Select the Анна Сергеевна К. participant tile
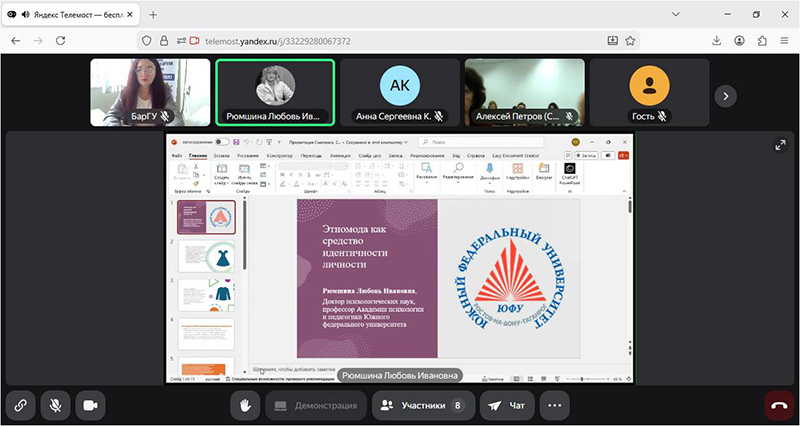This screenshot has height=426, width=800. 398,92
